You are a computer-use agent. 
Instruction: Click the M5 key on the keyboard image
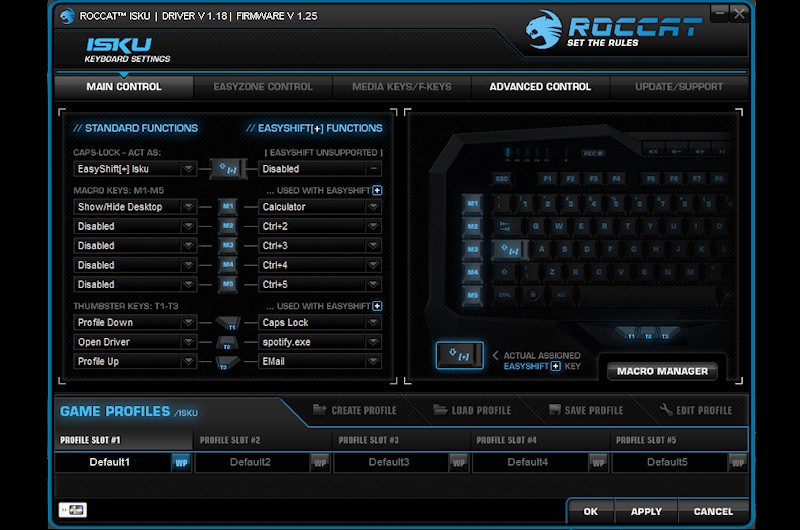point(472,295)
